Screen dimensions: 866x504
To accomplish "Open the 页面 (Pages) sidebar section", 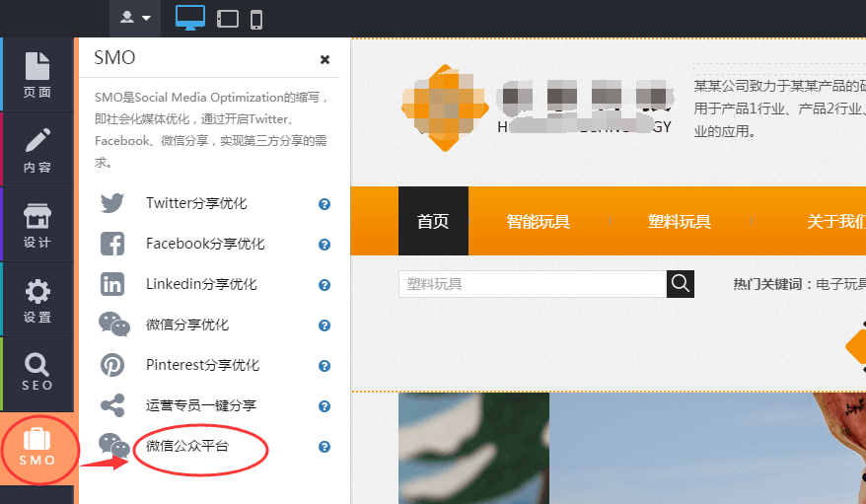I will click(x=37, y=75).
